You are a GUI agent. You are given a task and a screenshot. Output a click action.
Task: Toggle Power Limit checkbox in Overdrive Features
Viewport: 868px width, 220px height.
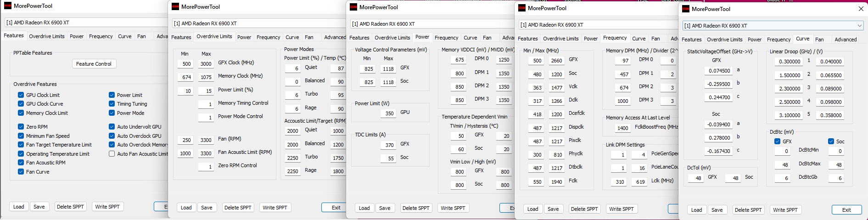[112, 95]
